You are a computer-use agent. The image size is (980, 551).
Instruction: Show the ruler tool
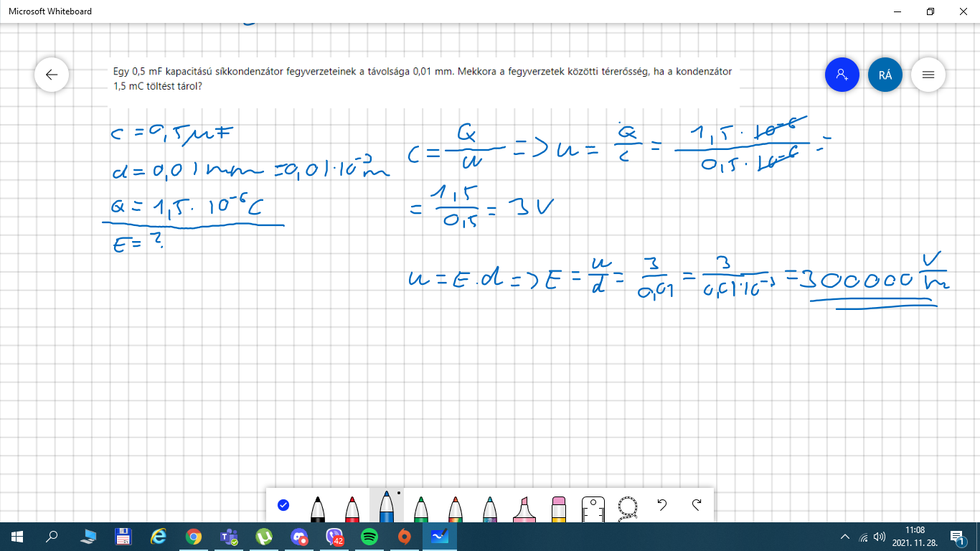(593, 508)
